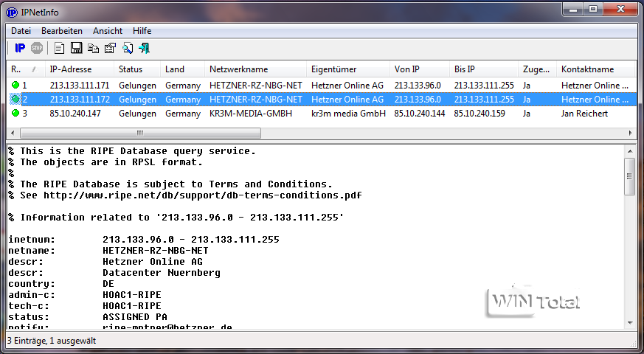
Task: Maximize the IPNetInfo window
Action: tap(592, 9)
